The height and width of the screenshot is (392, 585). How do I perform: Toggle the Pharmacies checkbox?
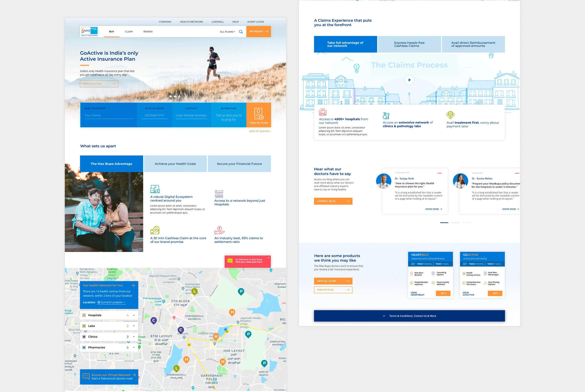pyautogui.click(x=84, y=348)
